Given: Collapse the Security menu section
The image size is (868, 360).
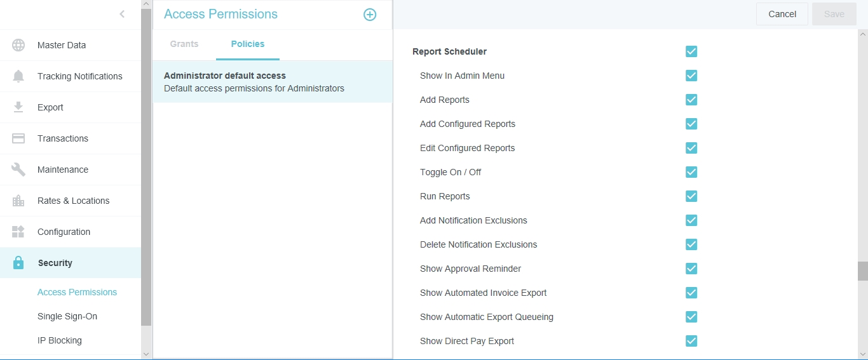Looking at the screenshot, I should pos(55,263).
